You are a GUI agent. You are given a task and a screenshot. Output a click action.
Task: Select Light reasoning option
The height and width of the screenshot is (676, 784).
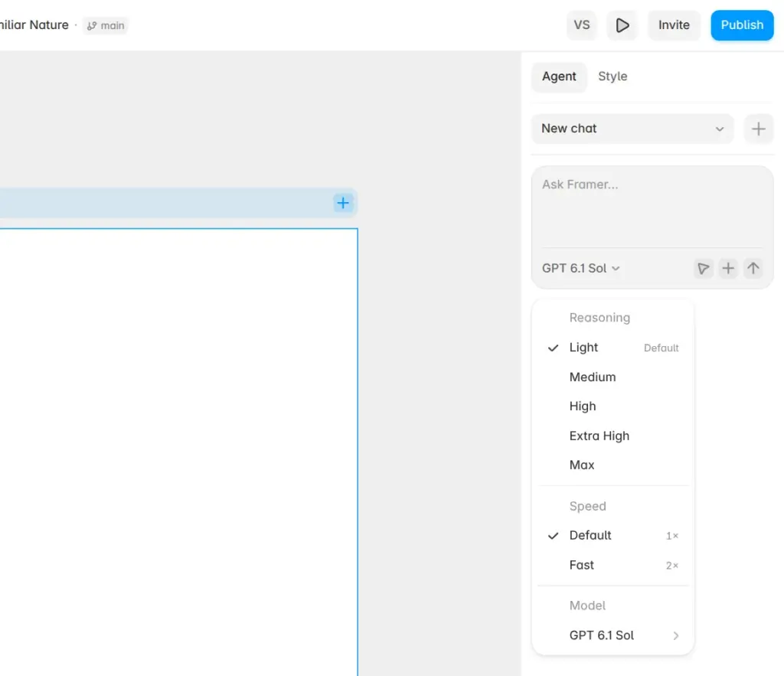click(x=613, y=348)
